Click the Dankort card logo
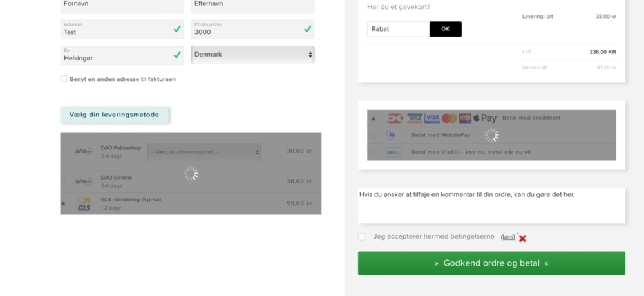Screen dimensions: 644x296 coord(395,118)
